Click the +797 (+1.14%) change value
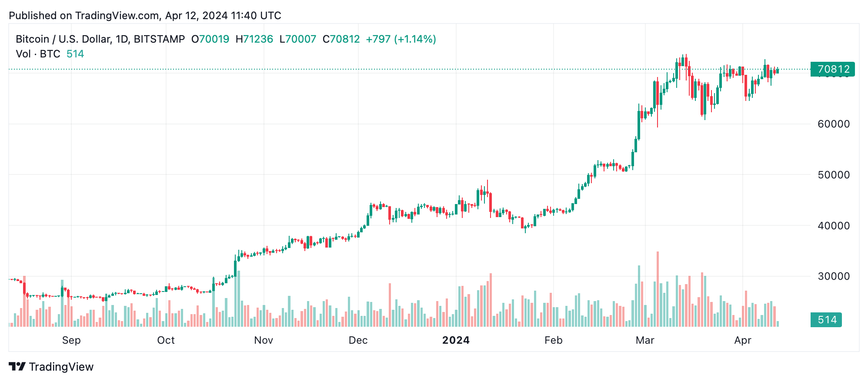The image size is (868, 382). [x=401, y=39]
